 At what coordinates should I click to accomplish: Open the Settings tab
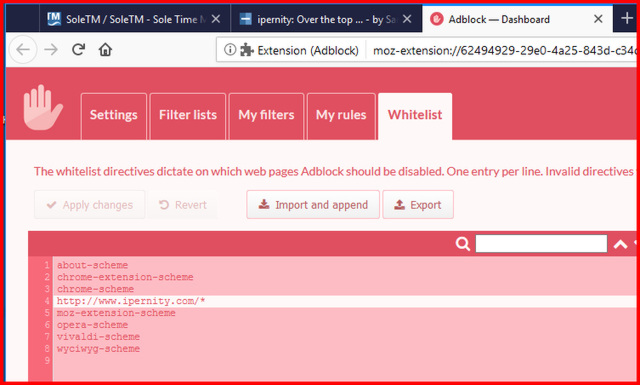(x=114, y=116)
